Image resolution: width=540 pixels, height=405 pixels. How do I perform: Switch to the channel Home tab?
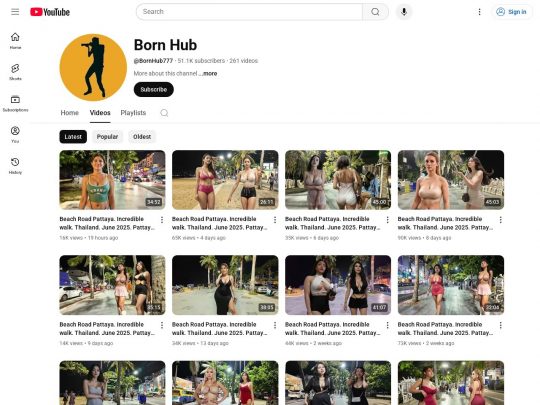coord(70,113)
